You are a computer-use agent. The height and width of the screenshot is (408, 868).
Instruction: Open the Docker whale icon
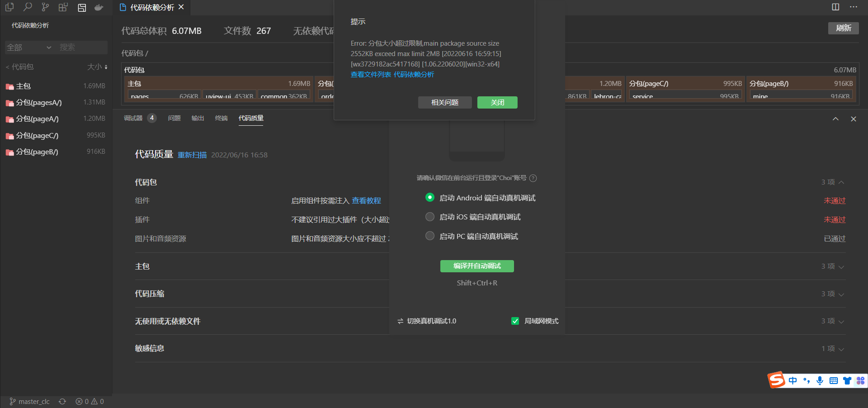tap(99, 7)
